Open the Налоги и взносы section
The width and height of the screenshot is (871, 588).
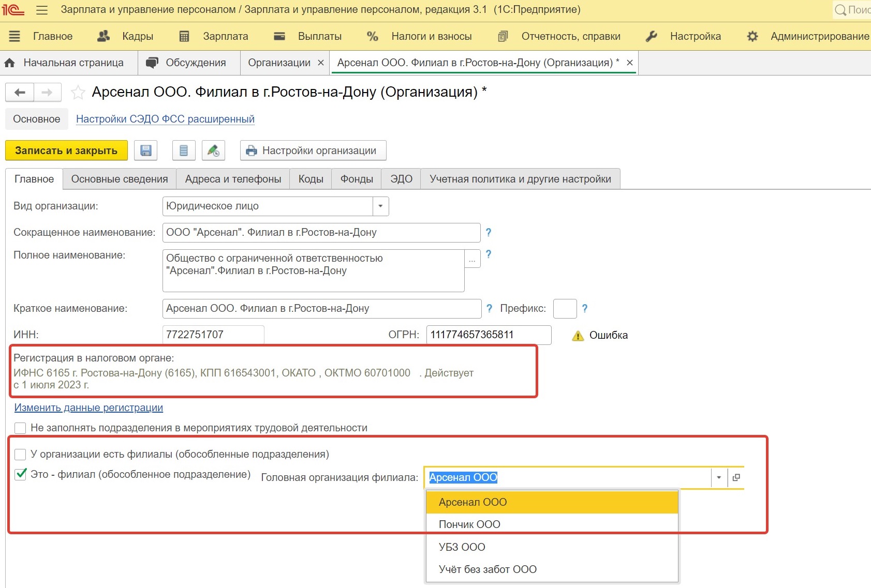[419, 36]
